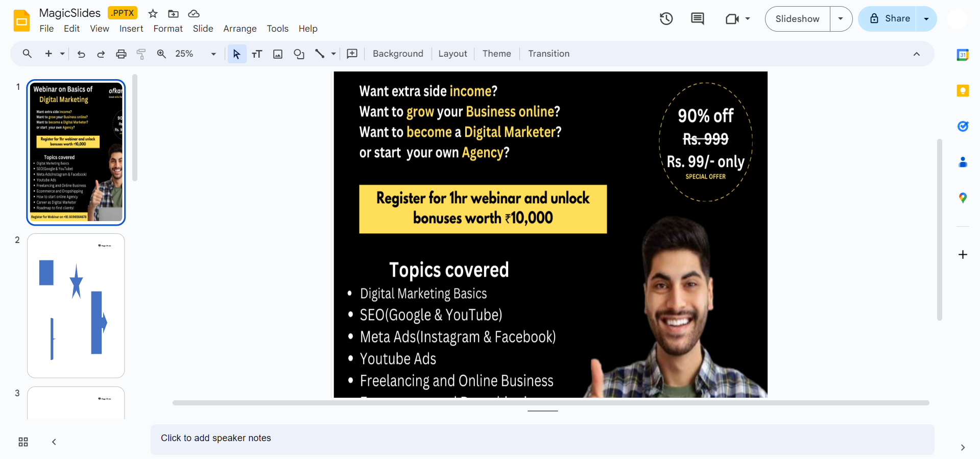This screenshot has width=980, height=459.
Task: Collapse the filmstrip panel arrow
Action: (x=54, y=442)
